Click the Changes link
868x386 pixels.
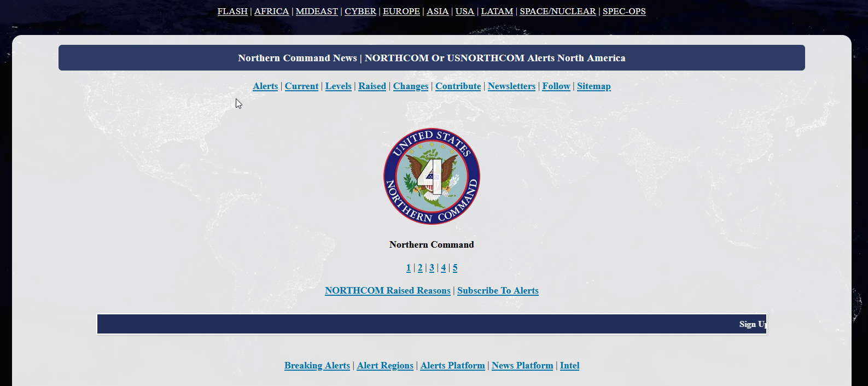(x=410, y=86)
